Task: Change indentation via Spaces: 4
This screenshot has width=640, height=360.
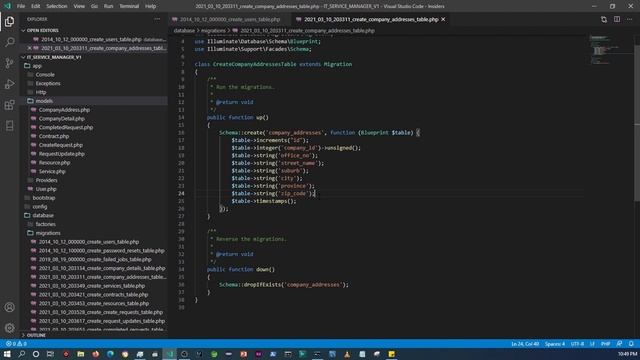Action: tap(555, 344)
